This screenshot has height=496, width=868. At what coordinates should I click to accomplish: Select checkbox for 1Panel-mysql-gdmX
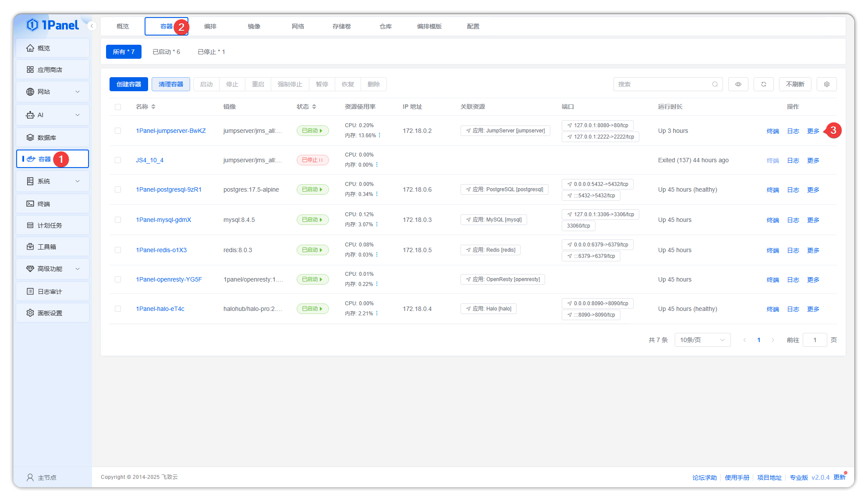(x=118, y=220)
